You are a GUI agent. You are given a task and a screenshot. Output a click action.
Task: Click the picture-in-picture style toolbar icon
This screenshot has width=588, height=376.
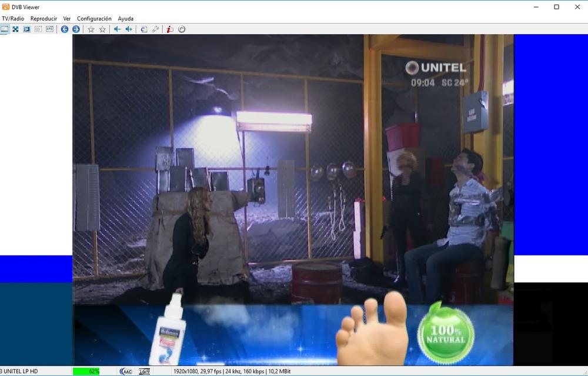point(26,29)
